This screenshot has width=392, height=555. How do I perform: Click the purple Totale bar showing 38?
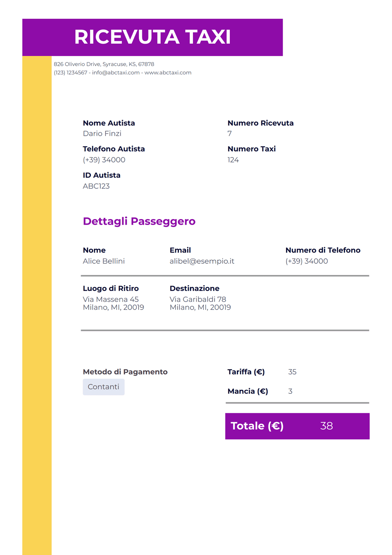pyautogui.click(x=297, y=426)
